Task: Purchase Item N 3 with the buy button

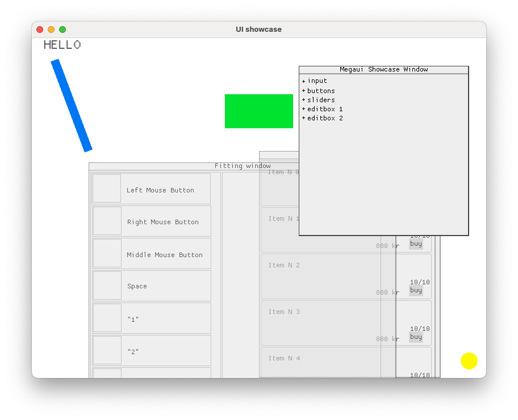Action: click(x=415, y=337)
